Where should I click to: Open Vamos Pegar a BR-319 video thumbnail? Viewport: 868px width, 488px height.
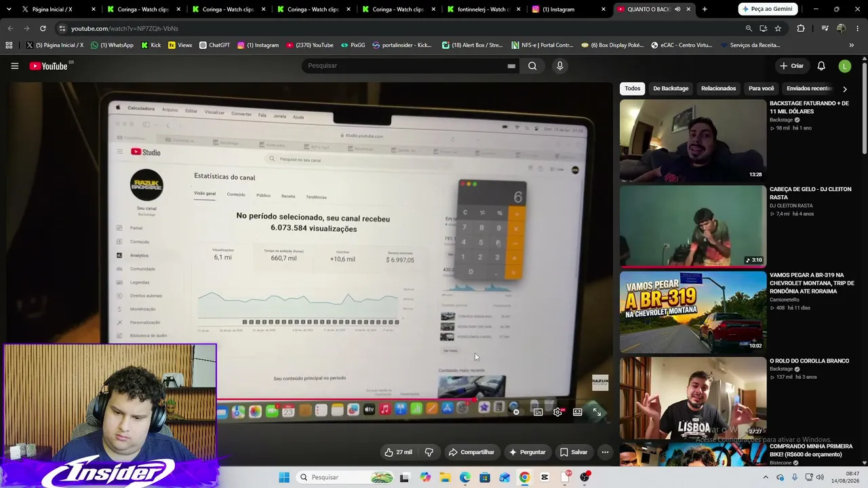[693, 312]
